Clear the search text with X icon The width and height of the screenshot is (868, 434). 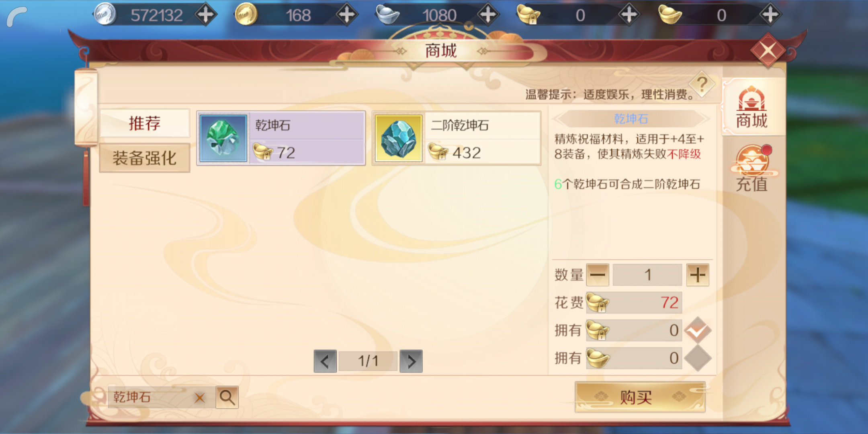199,398
